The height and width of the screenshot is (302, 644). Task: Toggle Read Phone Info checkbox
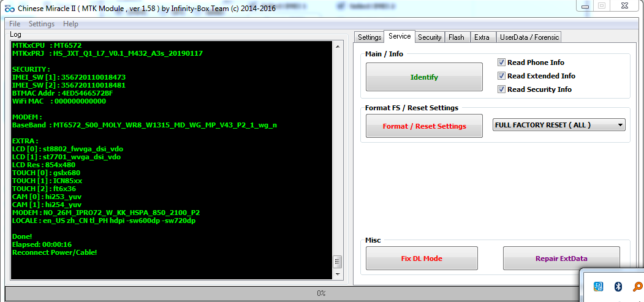[x=501, y=62]
